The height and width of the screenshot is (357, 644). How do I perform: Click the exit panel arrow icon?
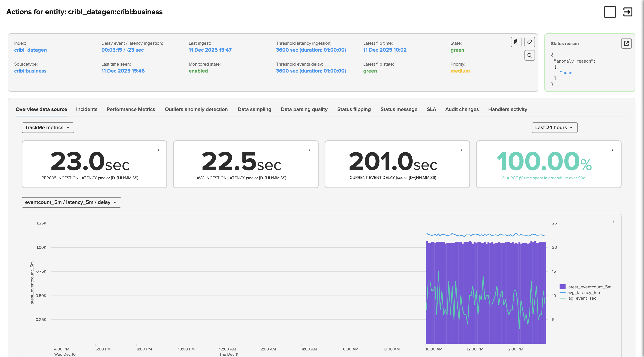click(x=628, y=12)
